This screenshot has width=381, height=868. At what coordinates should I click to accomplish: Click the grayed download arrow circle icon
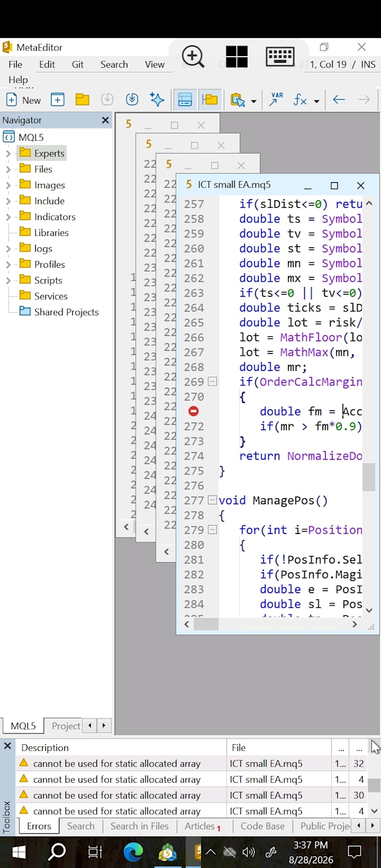pos(107,100)
